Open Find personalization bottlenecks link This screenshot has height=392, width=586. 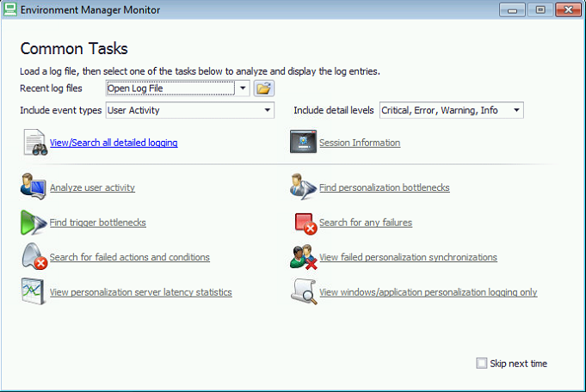[384, 187]
